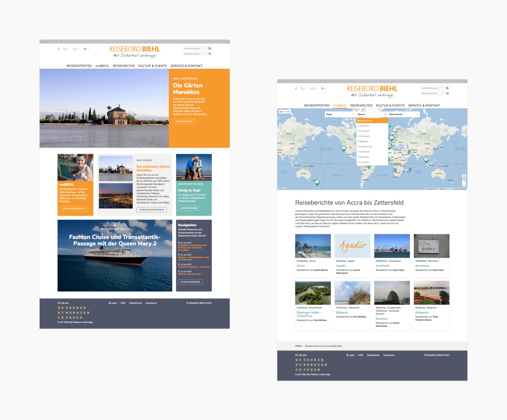Open Accra travel report thumbnail

coord(313,246)
